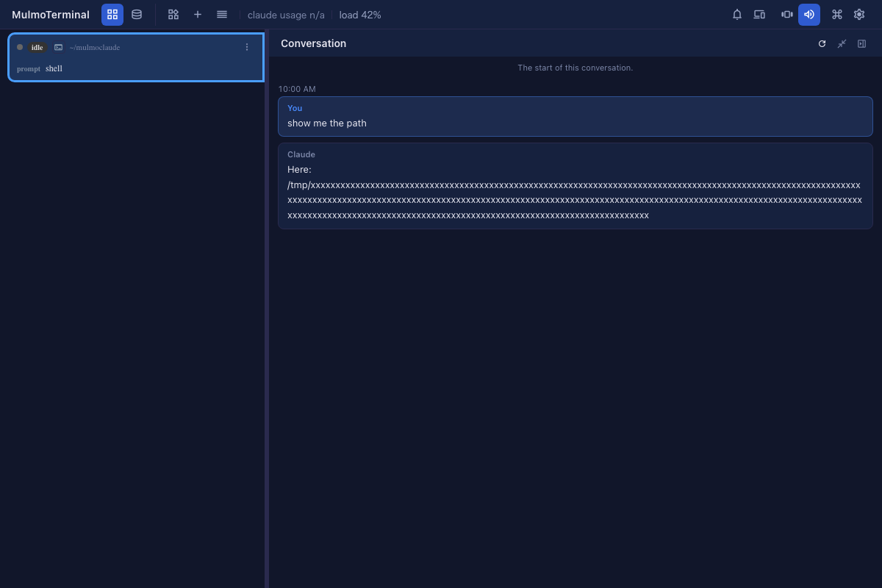Viewport: 882px width, 588px height.
Task: Open keyboard shortcuts command icon
Action: coord(836,15)
